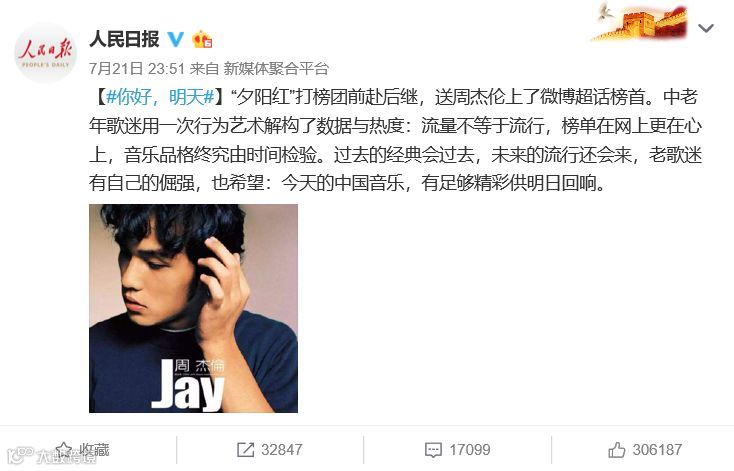Click the orange crown membership badge

202,39
